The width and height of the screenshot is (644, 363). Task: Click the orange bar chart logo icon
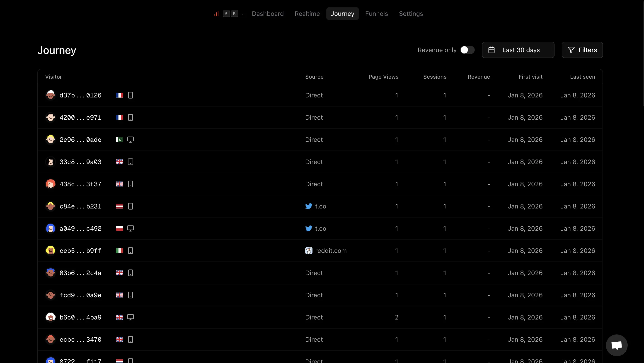pos(216,14)
